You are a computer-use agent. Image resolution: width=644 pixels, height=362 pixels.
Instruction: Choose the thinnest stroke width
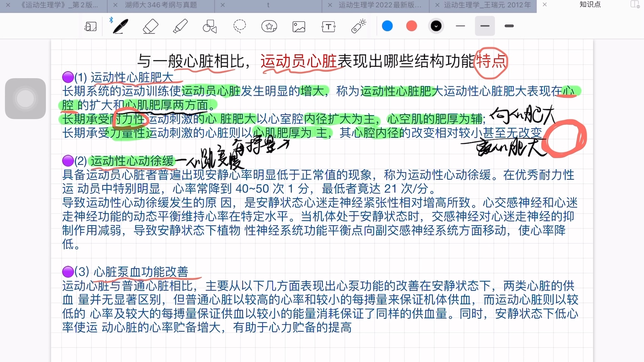(x=460, y=26)
